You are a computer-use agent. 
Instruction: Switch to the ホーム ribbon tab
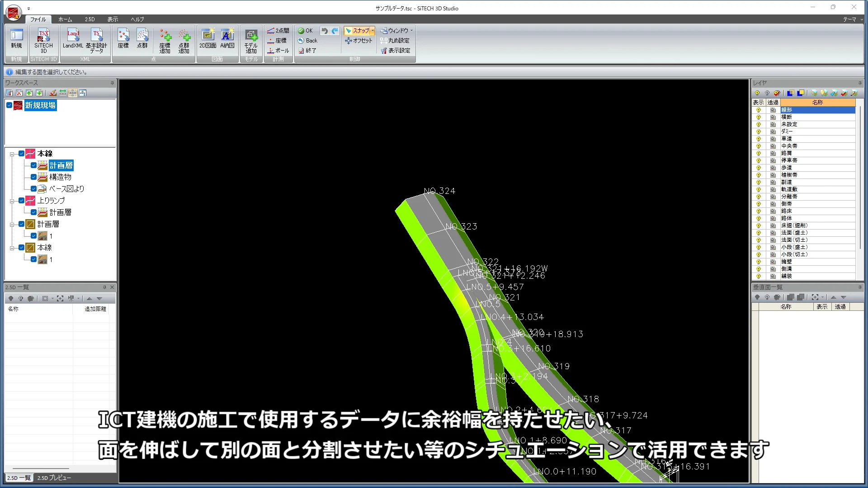(x=65, y=19)
